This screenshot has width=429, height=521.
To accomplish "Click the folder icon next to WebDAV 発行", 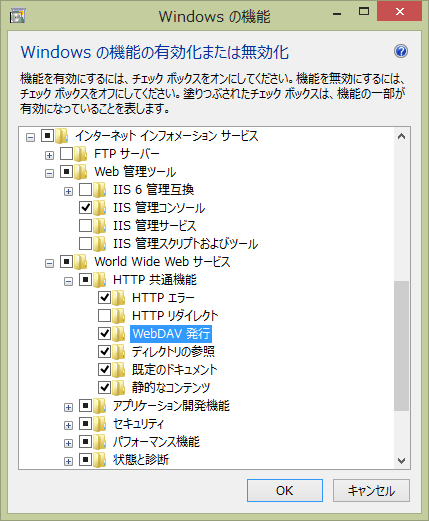I will point(119,334).
